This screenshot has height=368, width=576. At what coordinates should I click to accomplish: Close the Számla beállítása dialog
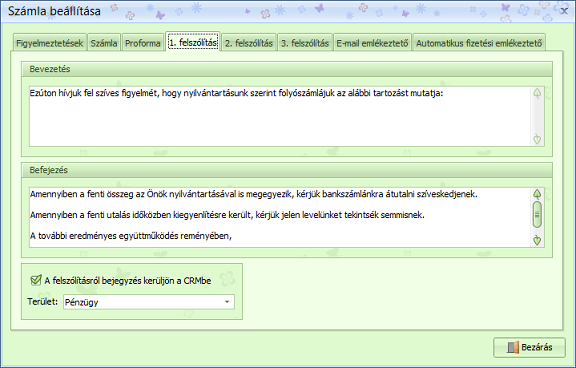[564, 11]
